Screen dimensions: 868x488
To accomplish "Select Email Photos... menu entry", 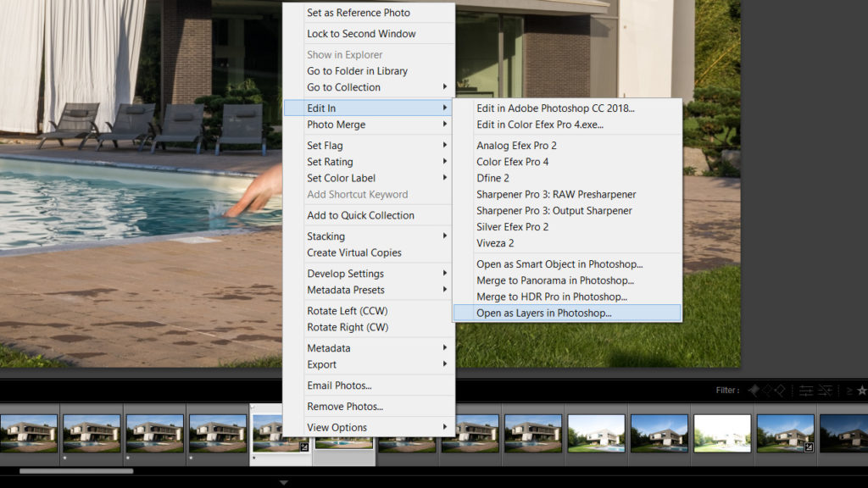I will tap(369, 385).
